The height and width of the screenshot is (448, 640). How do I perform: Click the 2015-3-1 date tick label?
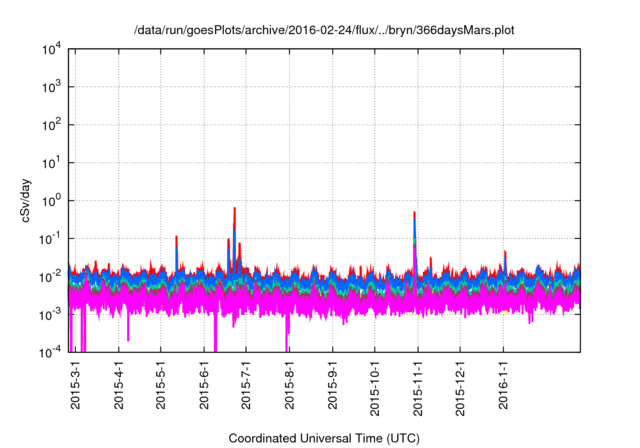tap(76, 385)
